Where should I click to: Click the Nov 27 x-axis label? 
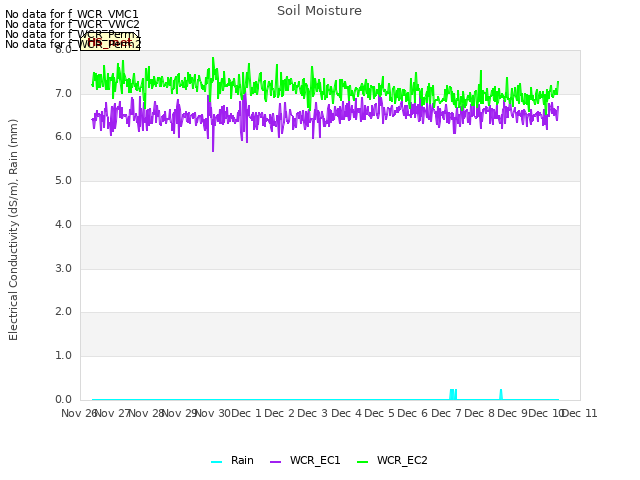(112, 413)
